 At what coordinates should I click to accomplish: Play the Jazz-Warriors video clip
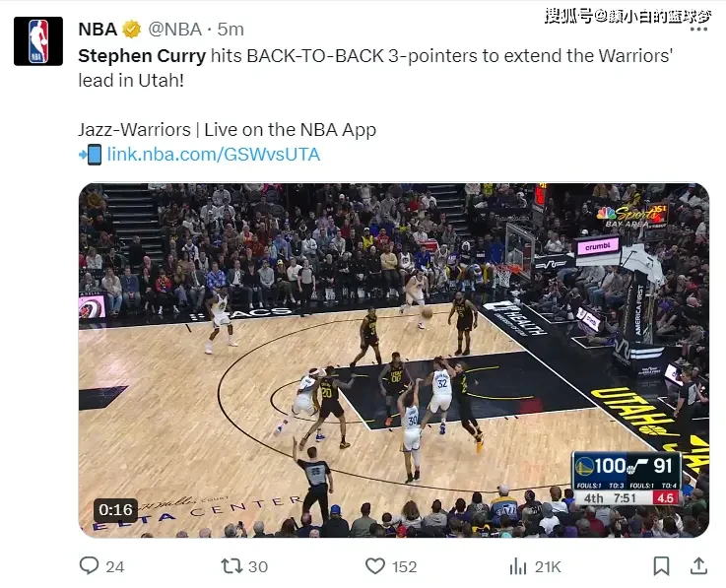click(394, 359)
